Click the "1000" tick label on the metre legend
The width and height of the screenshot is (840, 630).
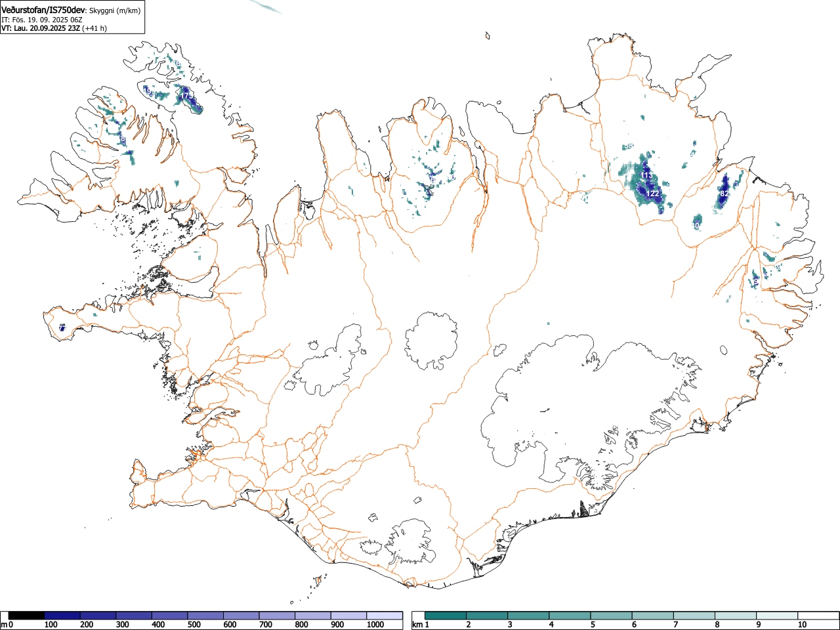pyautogui.click(x=375, y=625)
